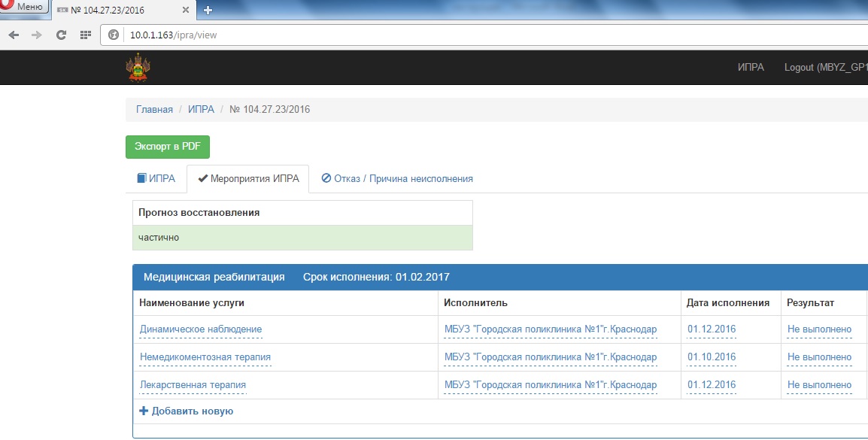Click the browser forward arrow
This screenshot has width=868, height=440.
click(37, 35)
